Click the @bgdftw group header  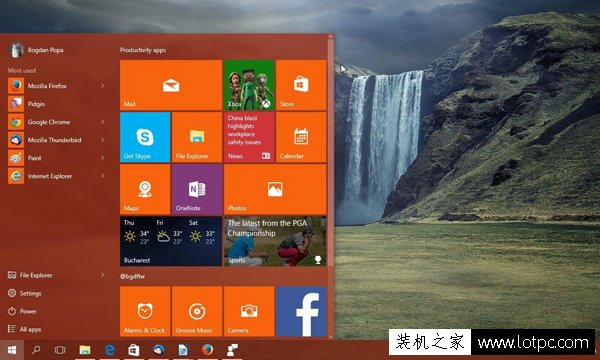pyautogui.click(x=132, y=276)
